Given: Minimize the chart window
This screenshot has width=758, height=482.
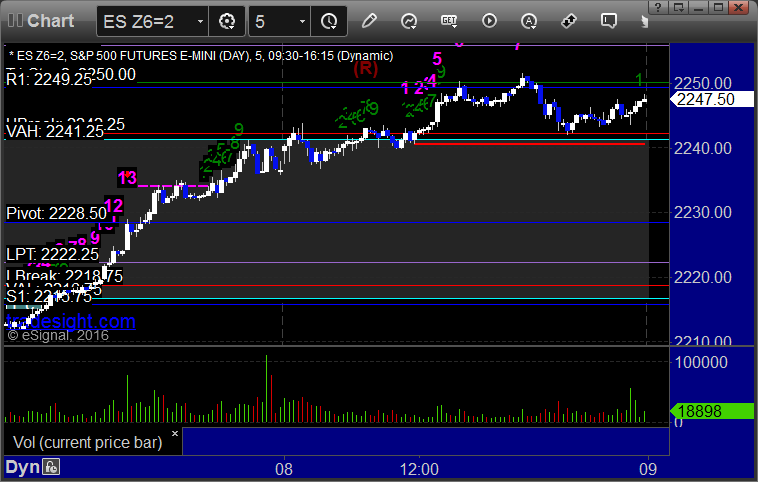Looking at the screenshot, I should pos(699,7).
